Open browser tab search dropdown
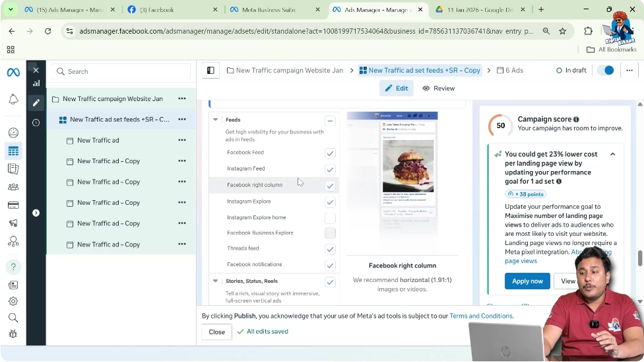 coord(11,9)
